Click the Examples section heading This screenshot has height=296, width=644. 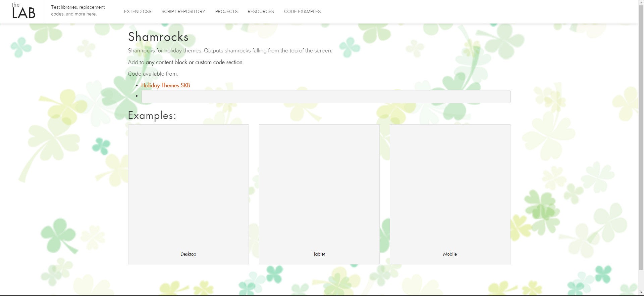pyautogui.click(x=152, y=116)
